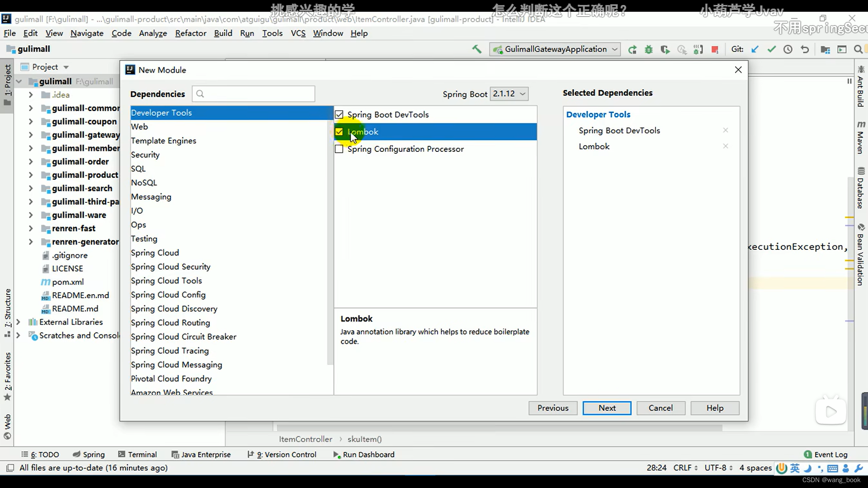Expand the renren-fast module
This screenshot has width=868, height=488.
click(x=30, y=229)
